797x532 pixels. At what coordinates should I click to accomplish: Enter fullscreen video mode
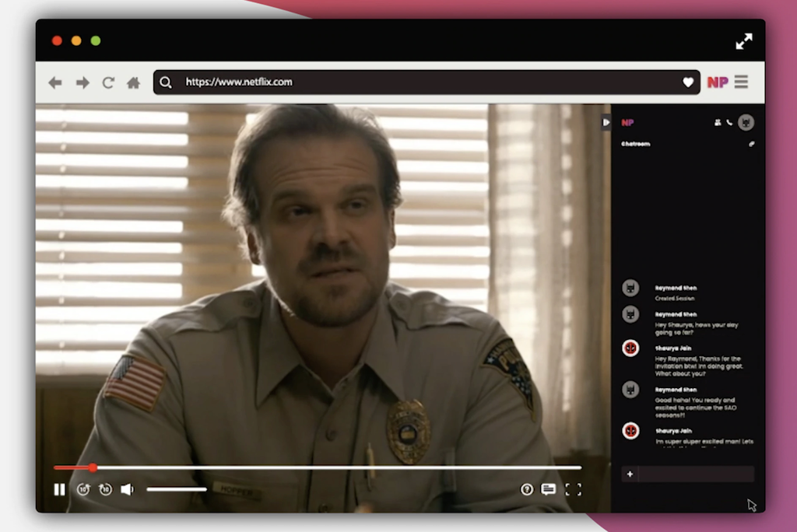click(573, 489)
